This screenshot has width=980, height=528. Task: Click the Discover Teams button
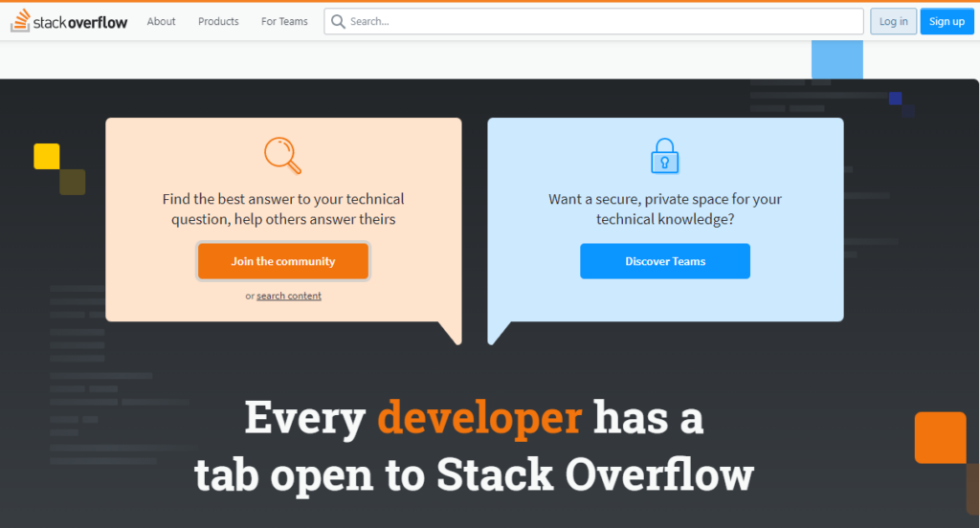tap(665, 261)
